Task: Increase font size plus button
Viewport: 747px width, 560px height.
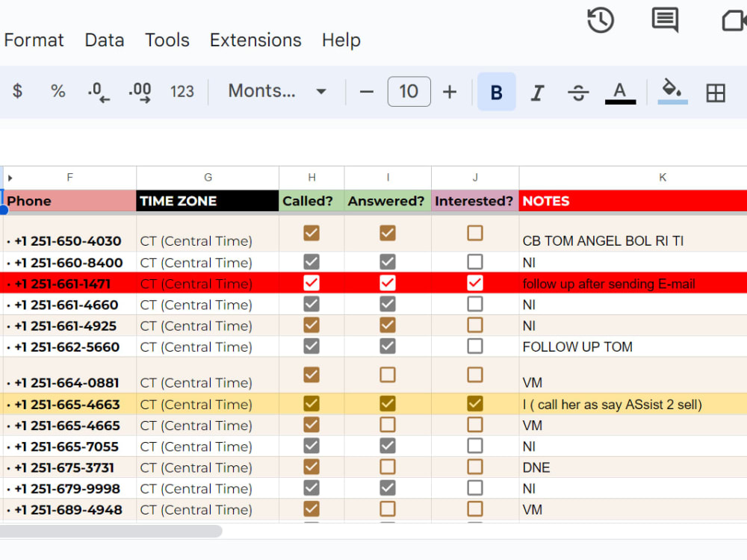Action: (x=450, y=91)
